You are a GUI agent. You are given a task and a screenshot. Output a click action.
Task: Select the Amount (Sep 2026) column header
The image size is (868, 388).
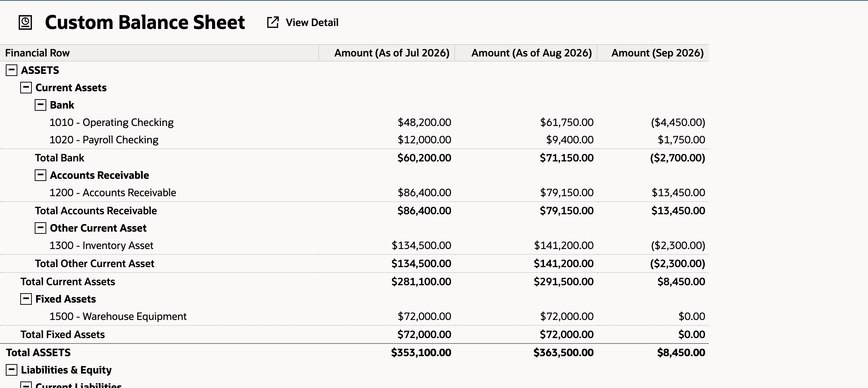[653, 53]
